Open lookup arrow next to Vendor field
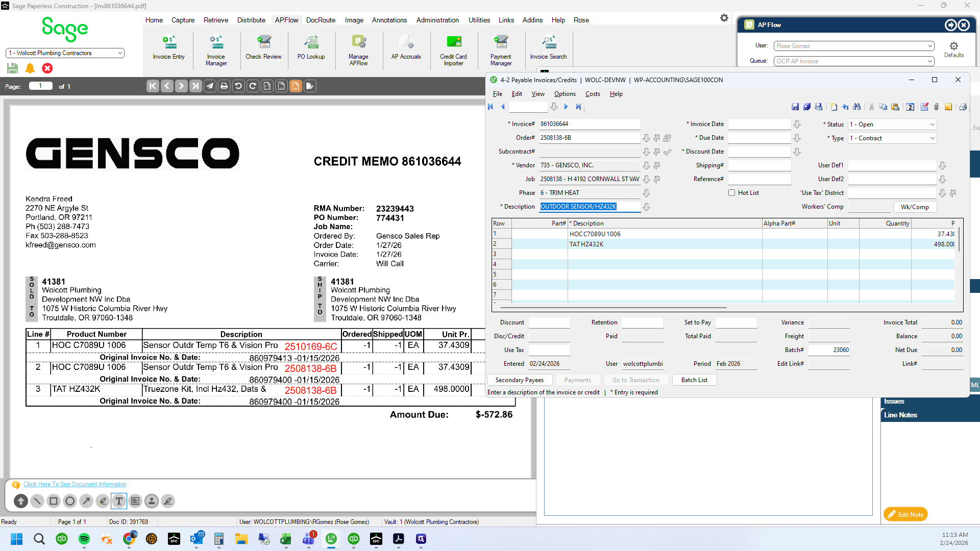 tap(646, 166)
